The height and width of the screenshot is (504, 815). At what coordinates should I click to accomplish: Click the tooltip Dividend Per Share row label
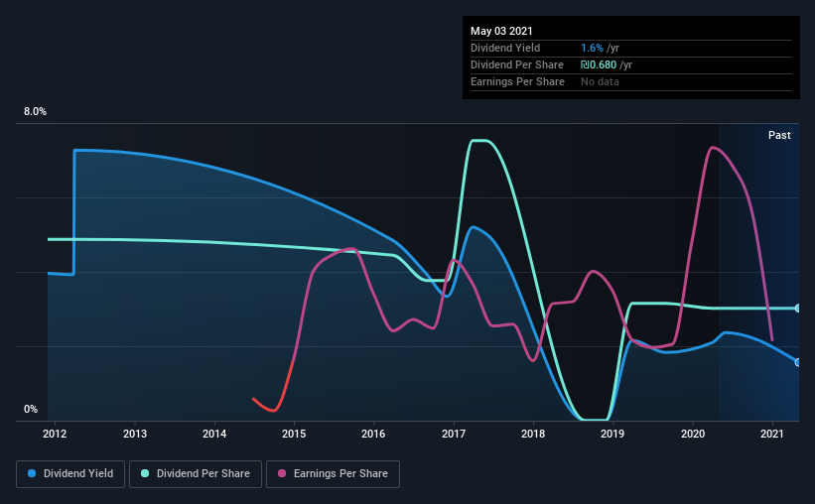[x=516, y=64]
